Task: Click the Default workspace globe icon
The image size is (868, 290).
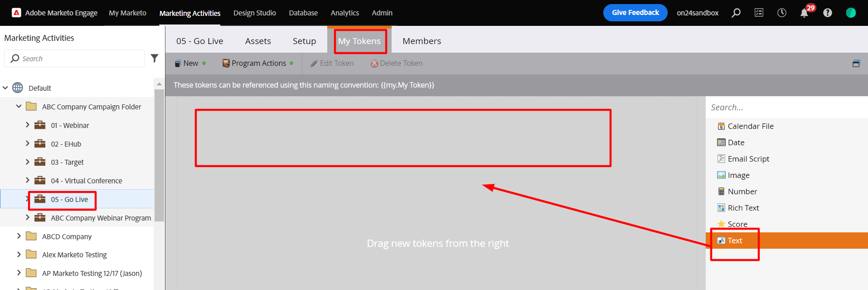Action: pos(18,88)
